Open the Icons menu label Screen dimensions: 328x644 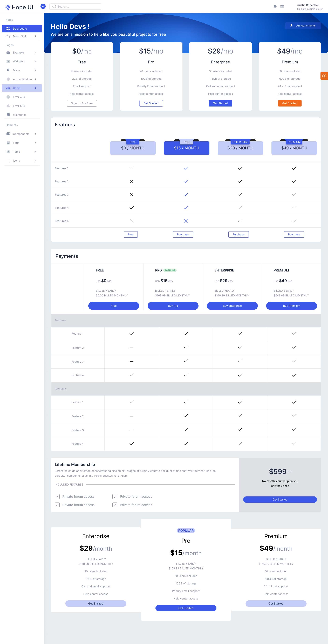17,161
